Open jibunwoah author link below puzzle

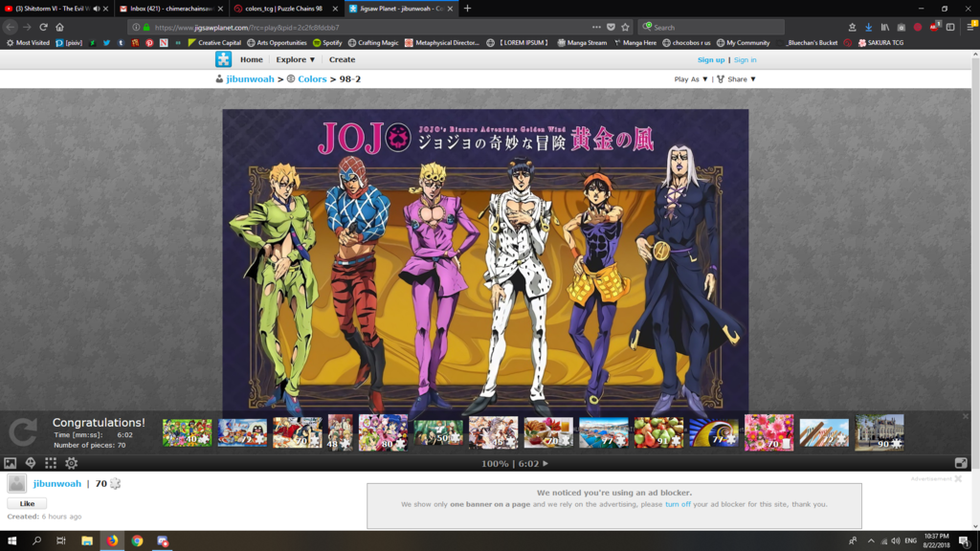[56, 483]
